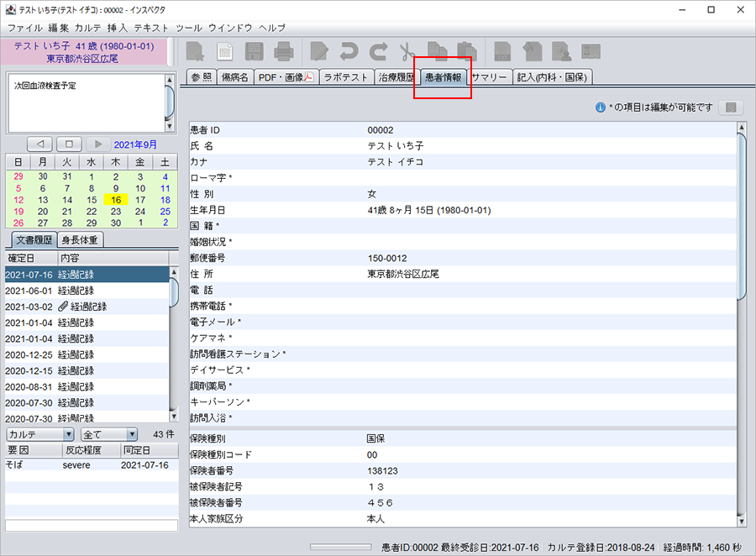Click the save floppy disk toolbar icon
756x556 pixels.
pyautogui.click(x=254, y=51)
